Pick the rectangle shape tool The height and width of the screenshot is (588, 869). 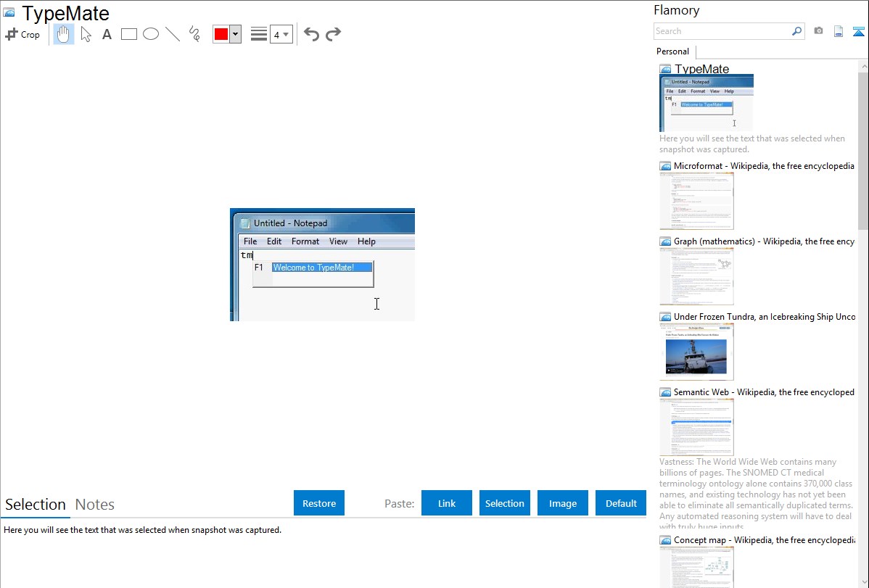click(128, 34)
